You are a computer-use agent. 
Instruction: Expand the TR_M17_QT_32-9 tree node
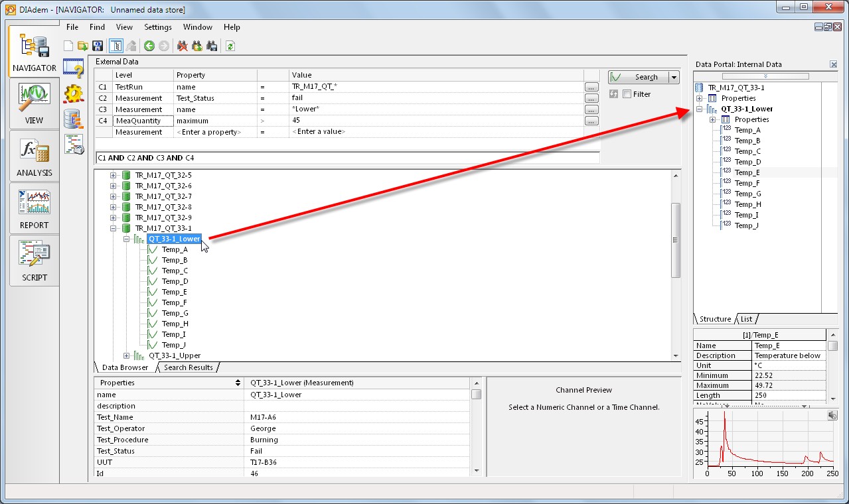pyautogui.click(x=113, y=218)
